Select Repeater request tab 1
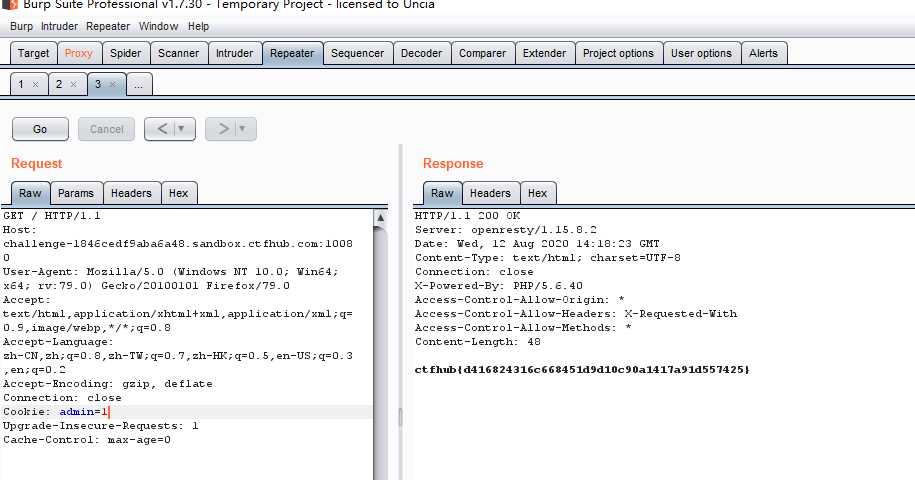915x480 pixels. (x=21, y=85)
